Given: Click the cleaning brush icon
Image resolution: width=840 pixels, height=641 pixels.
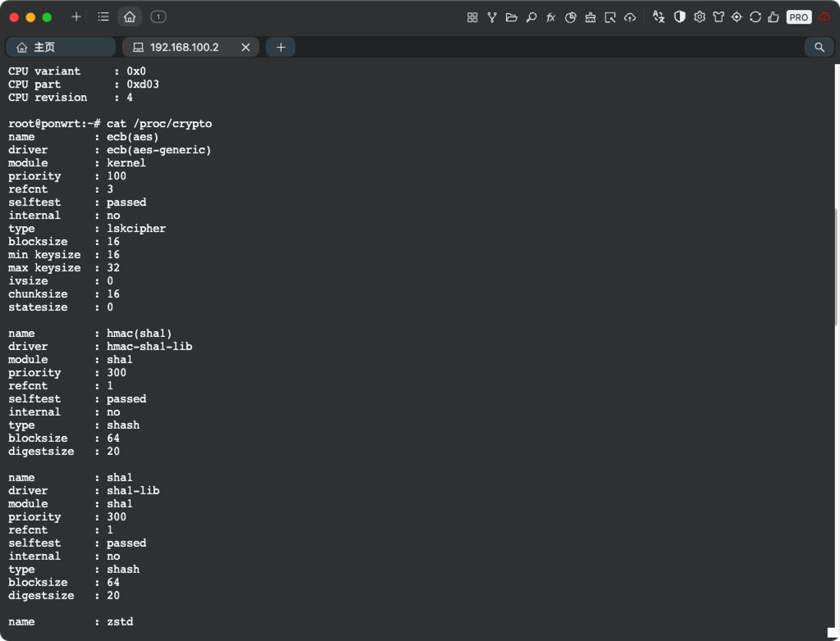Looking at the screenshot, I should pos(590,17).
